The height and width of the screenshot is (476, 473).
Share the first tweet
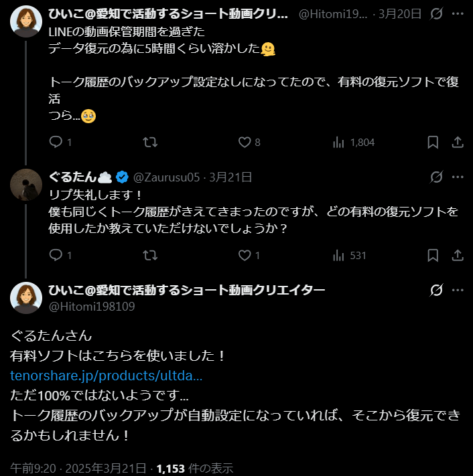[458, 142]
